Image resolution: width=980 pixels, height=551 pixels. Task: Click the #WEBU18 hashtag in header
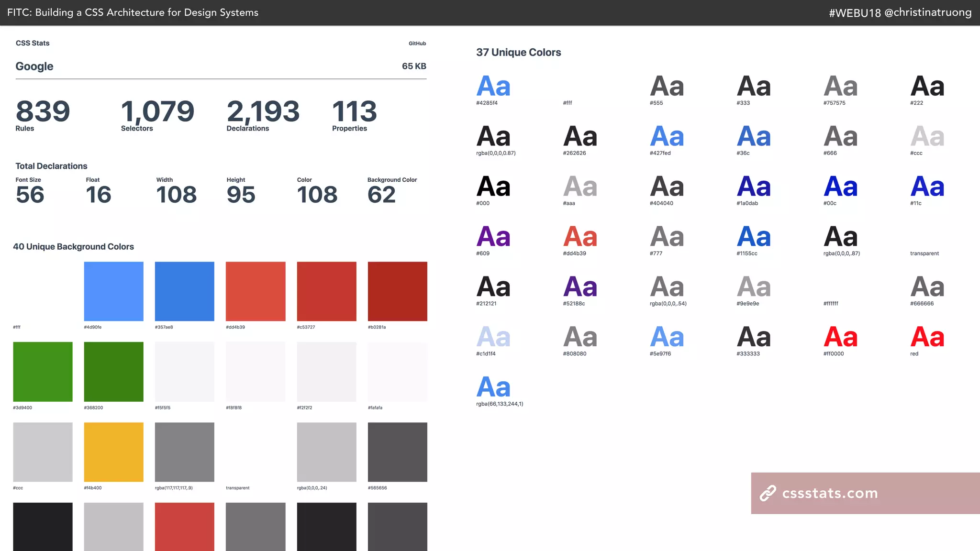[855, 13]
